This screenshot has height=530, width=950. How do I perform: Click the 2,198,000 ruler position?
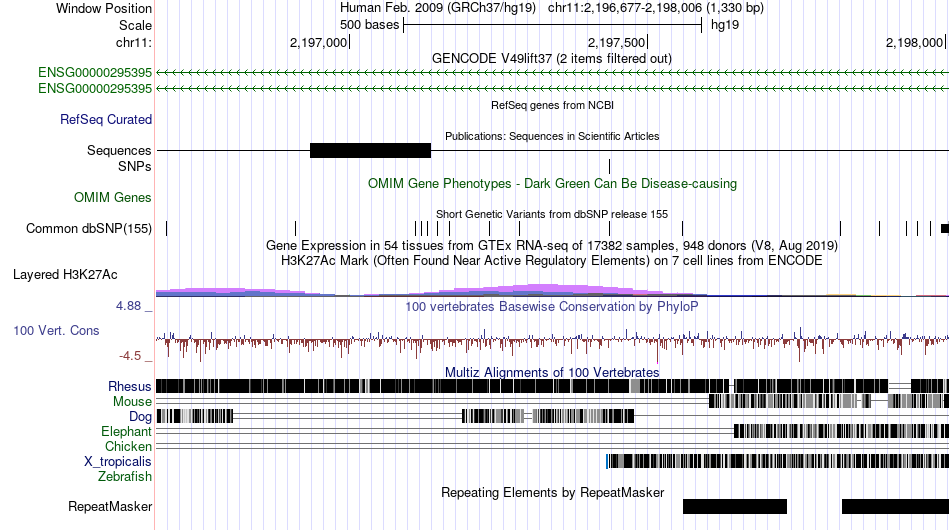coord(915,42)
